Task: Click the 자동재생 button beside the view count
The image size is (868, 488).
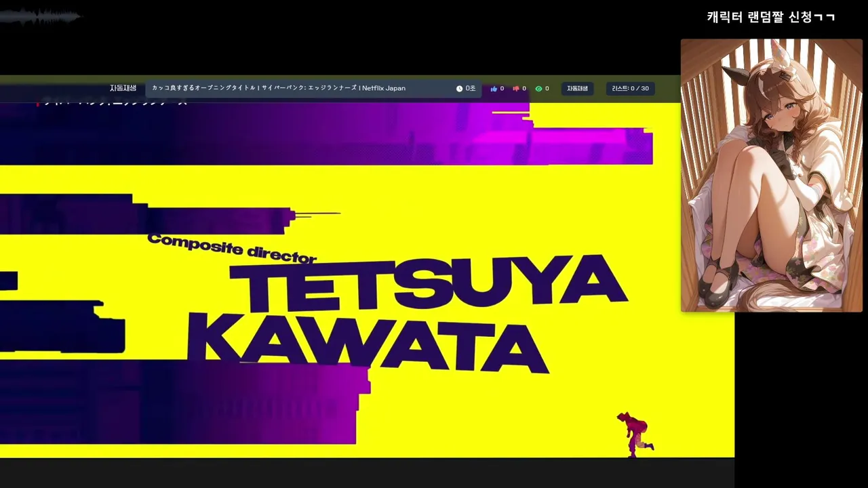Action: point(578,89)
